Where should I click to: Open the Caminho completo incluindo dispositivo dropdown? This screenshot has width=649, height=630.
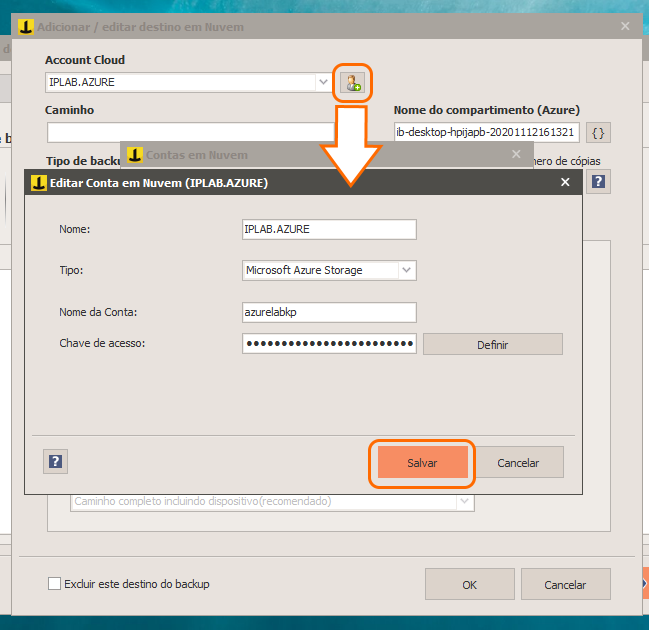coord(464,501)
